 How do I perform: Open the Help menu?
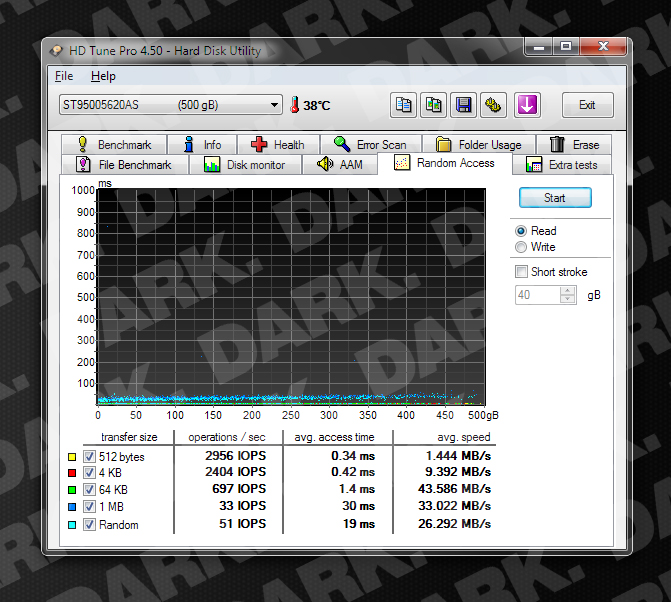coord(103,76)
